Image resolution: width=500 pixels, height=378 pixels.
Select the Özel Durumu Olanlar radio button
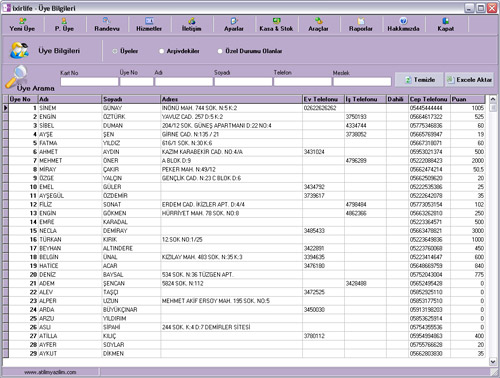(x=220, y=51)
